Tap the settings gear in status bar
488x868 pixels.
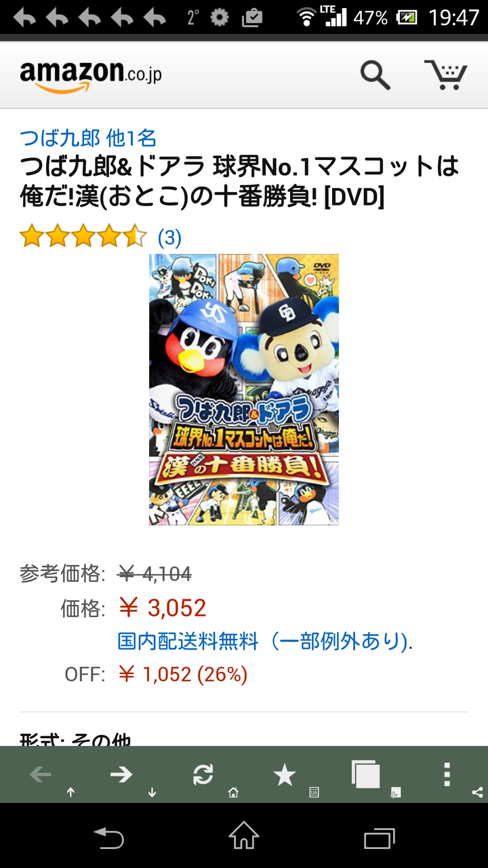(220, 17)
